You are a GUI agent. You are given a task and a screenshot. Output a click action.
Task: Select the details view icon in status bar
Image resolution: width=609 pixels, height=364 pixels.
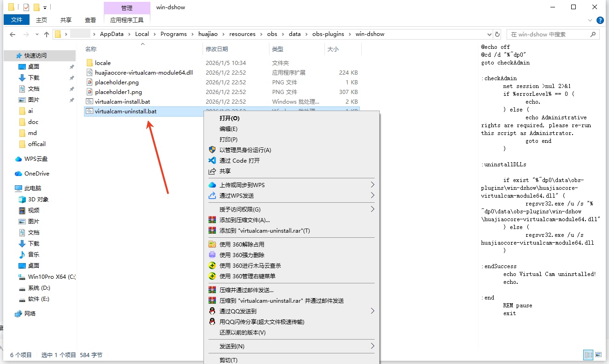pyautogui.click(x=589, y=355)
